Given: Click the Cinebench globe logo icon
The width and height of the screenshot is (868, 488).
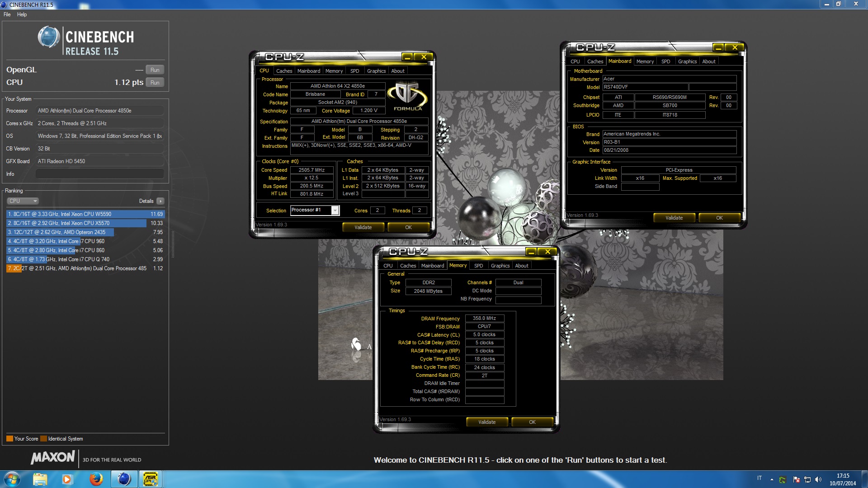Looking at the screenshot, I should (49, 37).
